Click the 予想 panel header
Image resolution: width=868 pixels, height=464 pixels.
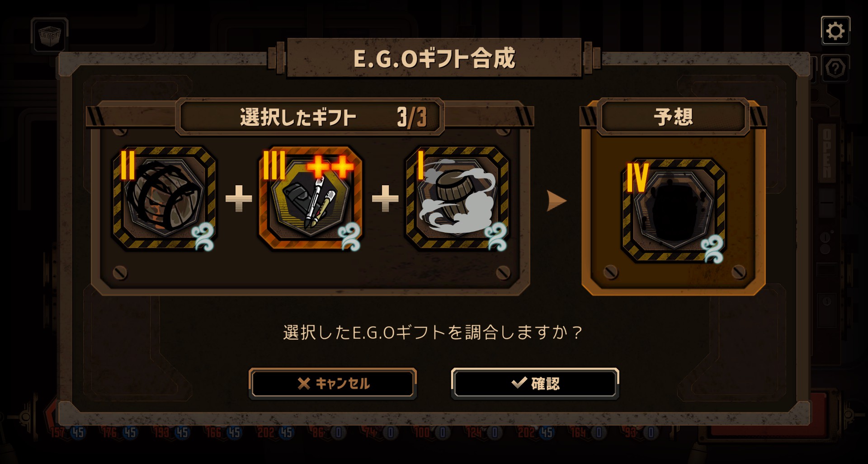tap(673, 117)
